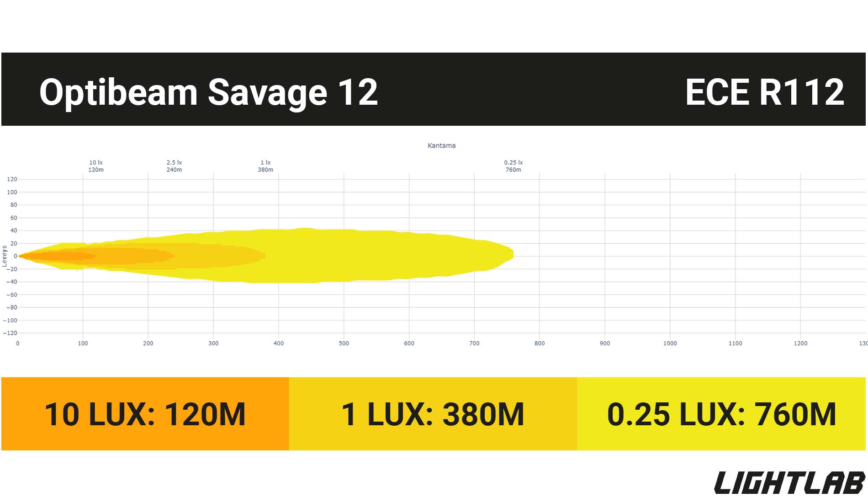Click the 800 tick on the x-axis
868x503 pixels.
point(540,343)
